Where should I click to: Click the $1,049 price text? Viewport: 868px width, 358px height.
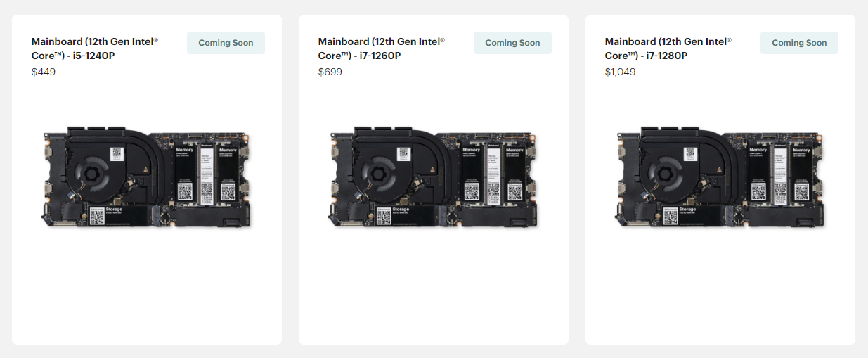620,72
